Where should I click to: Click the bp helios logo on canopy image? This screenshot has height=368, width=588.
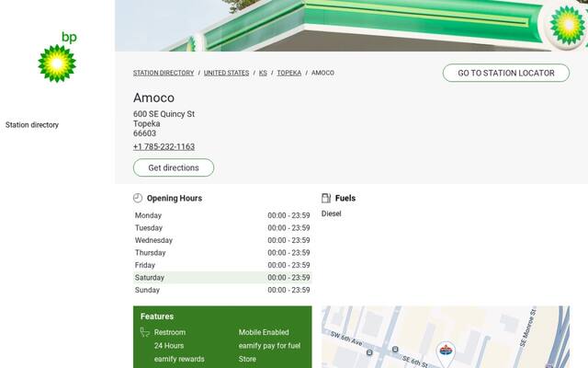tap(567, 25)
